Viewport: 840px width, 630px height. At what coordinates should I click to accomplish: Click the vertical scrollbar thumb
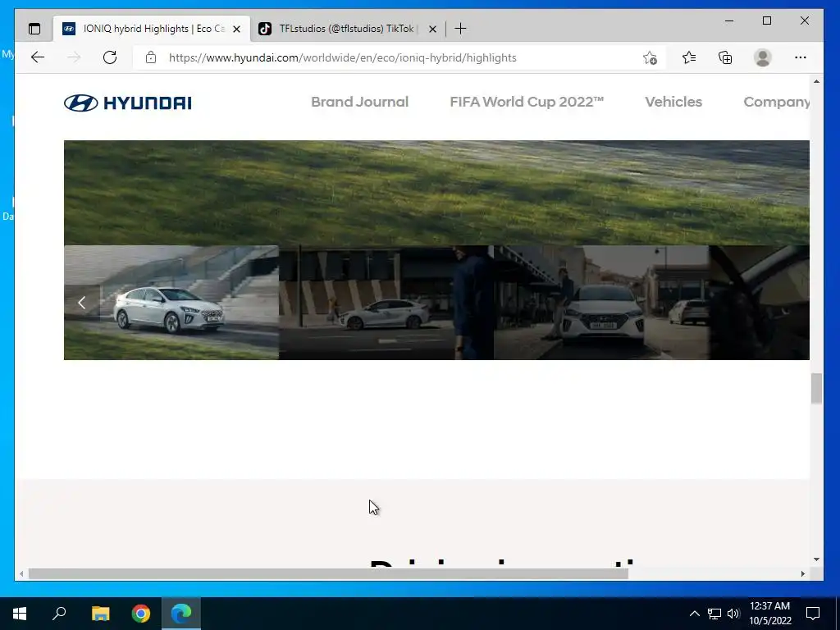(816, 388)
